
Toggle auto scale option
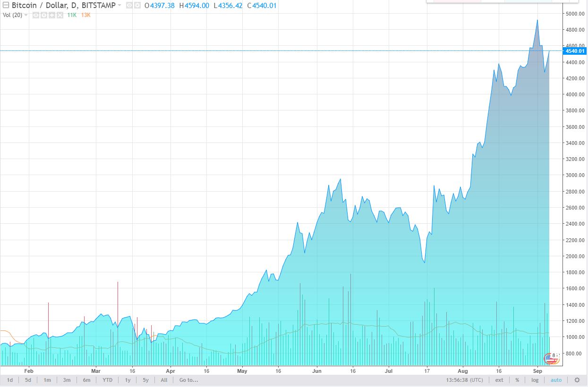556,380
